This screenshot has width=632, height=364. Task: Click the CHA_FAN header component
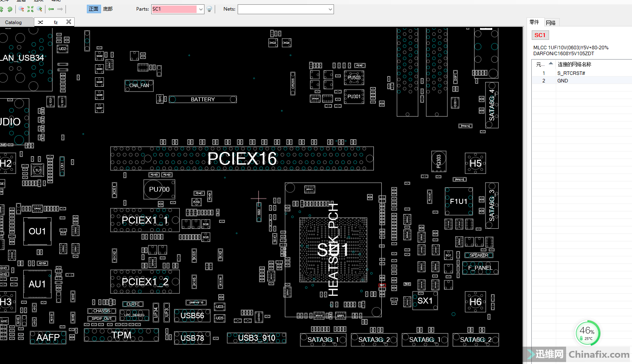pyautogui.click(x=139, y=85)
